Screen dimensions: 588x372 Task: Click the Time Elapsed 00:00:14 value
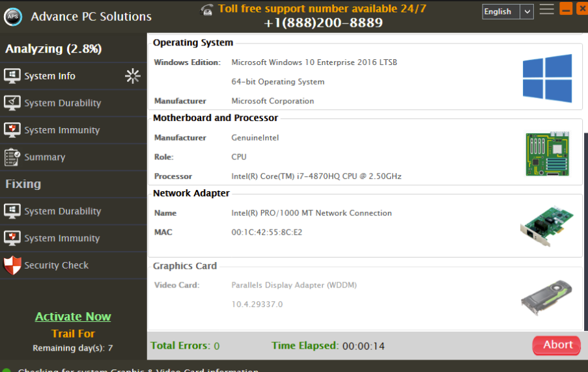363,346
